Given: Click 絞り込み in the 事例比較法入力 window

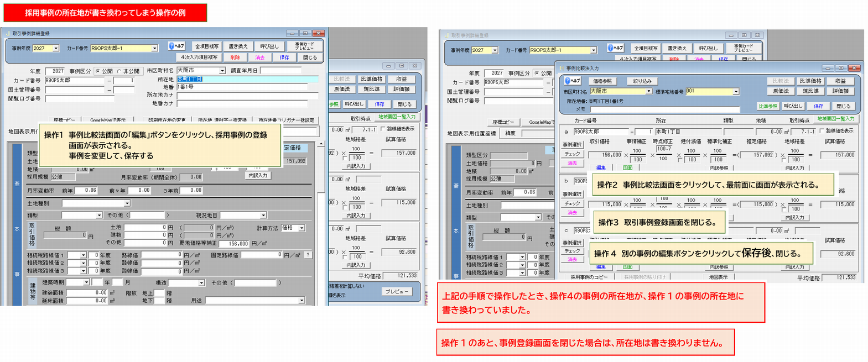Looking at the screenshot, I should click(x=642, y=81).
